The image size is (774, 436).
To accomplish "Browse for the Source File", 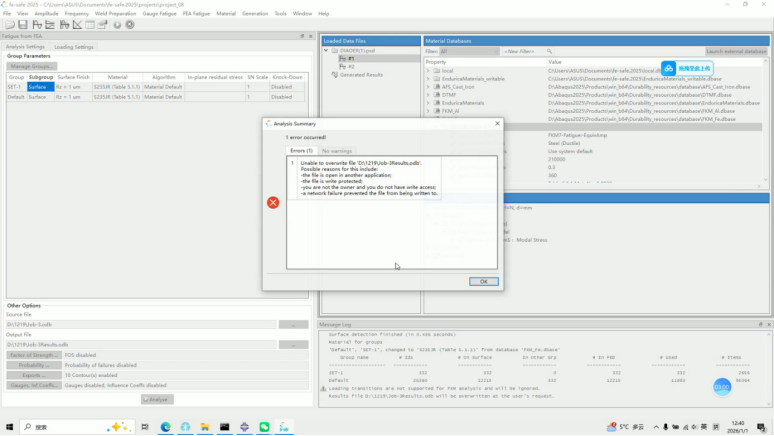I will [x=293, y=324].
